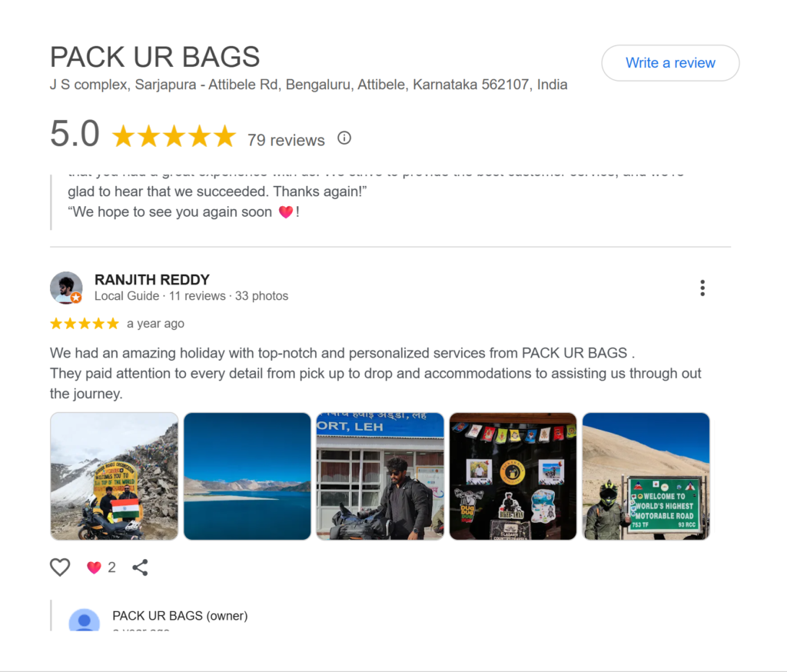Image resolution: width=787 pixels, height=672 pixels.
Task: Open the blue lake landscape photo
Action: click(247, 476)
